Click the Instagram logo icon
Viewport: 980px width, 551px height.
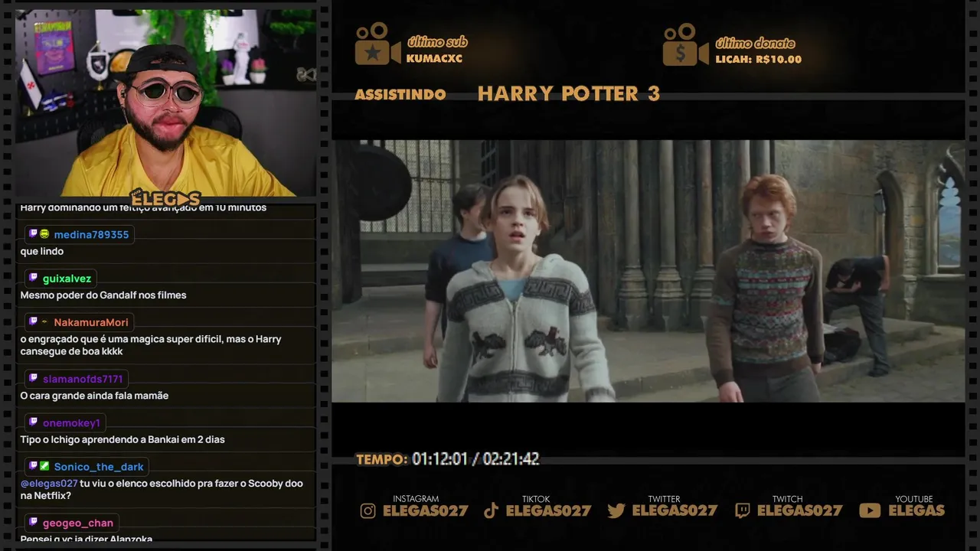[x=368, y=511]
